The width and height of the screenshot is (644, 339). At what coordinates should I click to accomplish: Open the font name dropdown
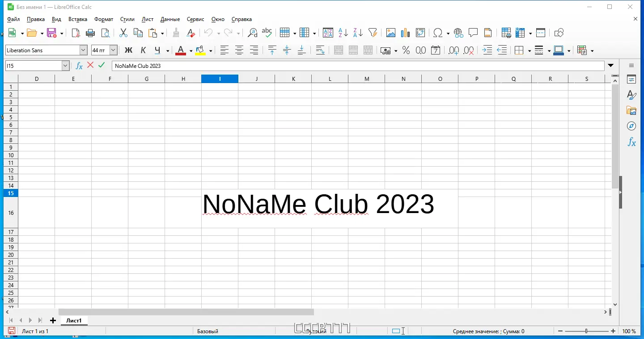coord(83,50)
